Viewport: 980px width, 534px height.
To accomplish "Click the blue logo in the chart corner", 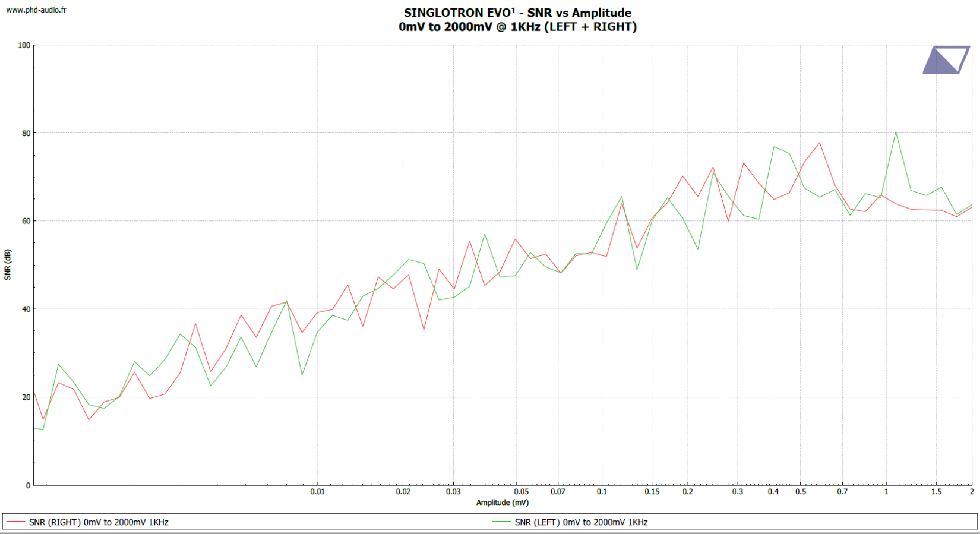I will [946, 60].
